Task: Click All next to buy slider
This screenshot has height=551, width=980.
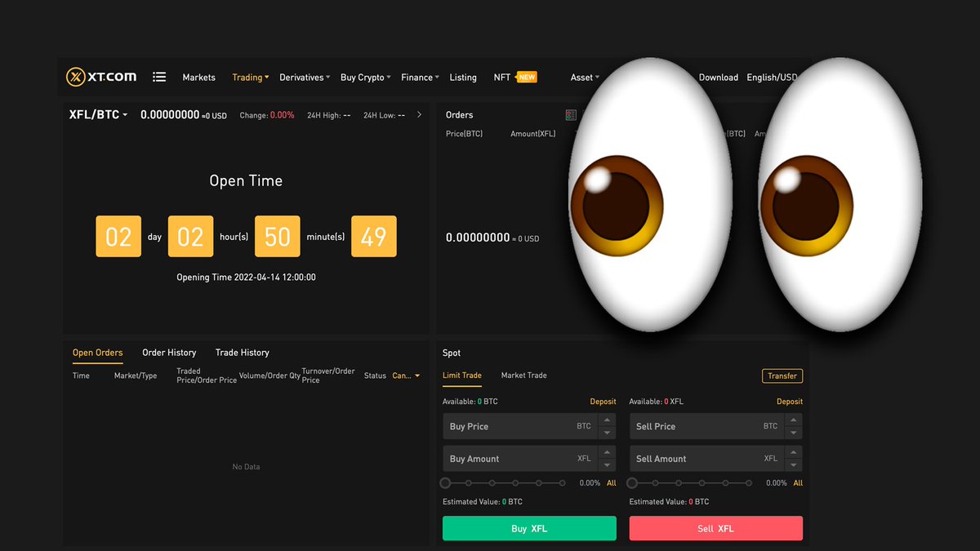Action: pyautogui.click(x=612, y=483)
